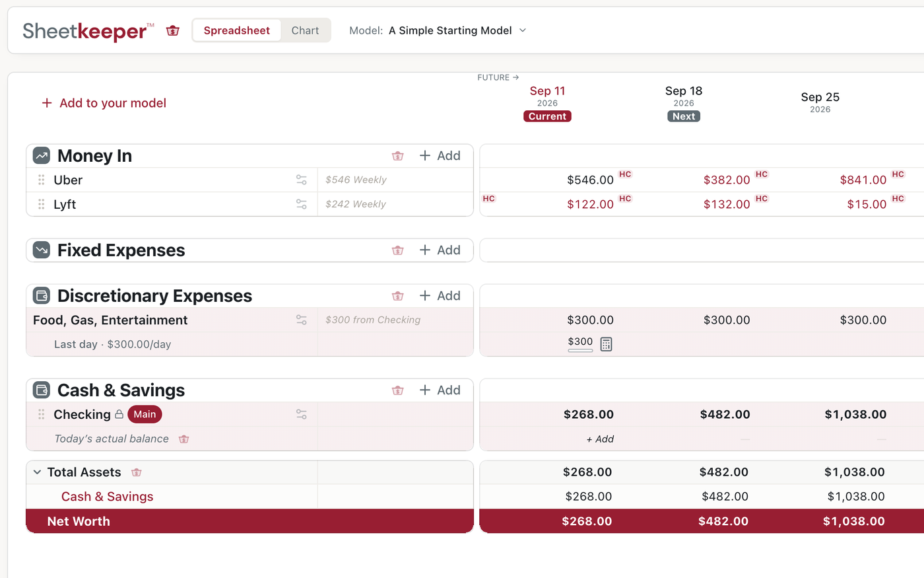Click the Main badge next to Checking

pyautogui.click(x=145, y=414)
